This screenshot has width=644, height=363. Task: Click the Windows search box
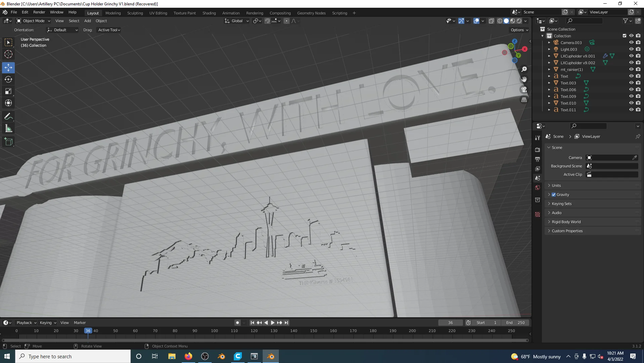click(x=73, y=356)
